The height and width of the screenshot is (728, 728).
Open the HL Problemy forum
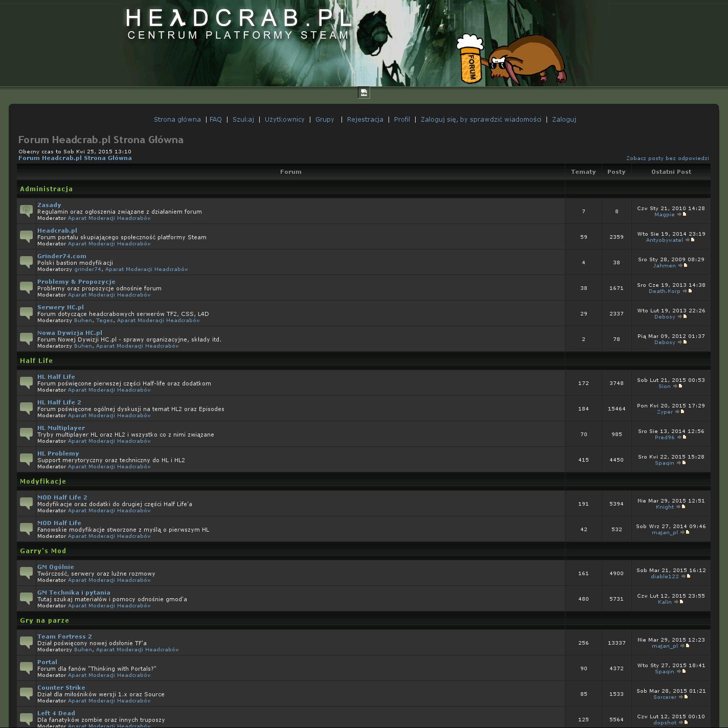(x=58, y=453)
